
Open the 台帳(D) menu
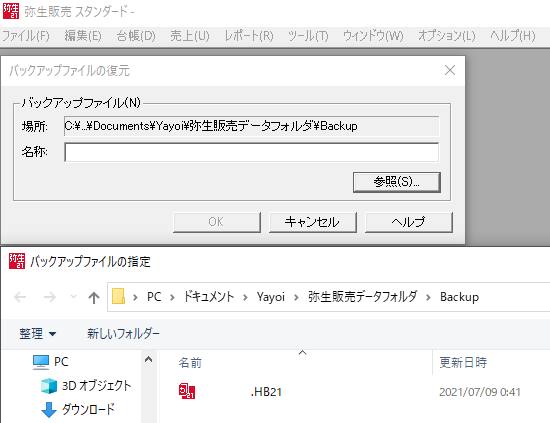[136, 36]
